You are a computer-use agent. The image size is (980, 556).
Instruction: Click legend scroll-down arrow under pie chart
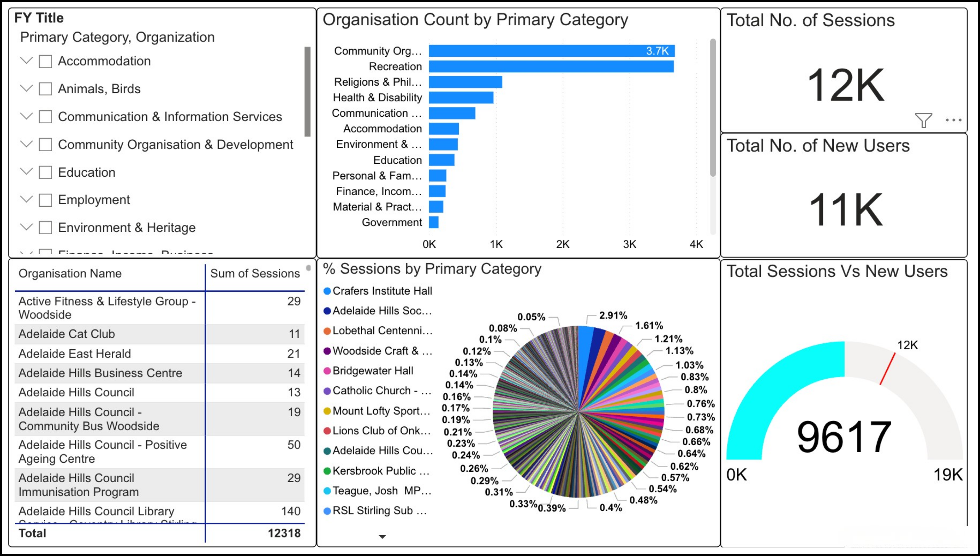382,537
